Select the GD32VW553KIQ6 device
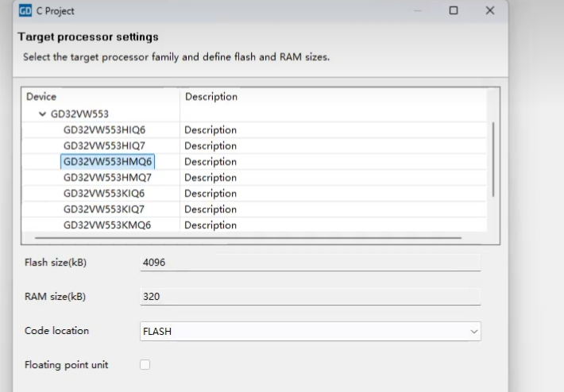The height and width of the screenshot is (392, 564). 104,194
